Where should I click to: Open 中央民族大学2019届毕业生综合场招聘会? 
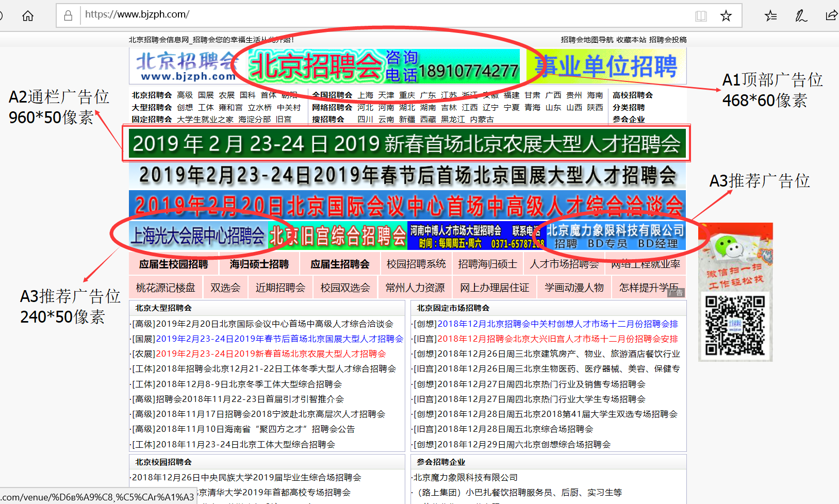coord(246,478)
